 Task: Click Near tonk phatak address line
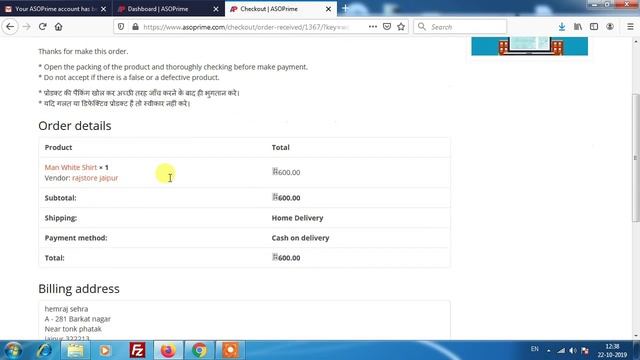coord(73,329)
